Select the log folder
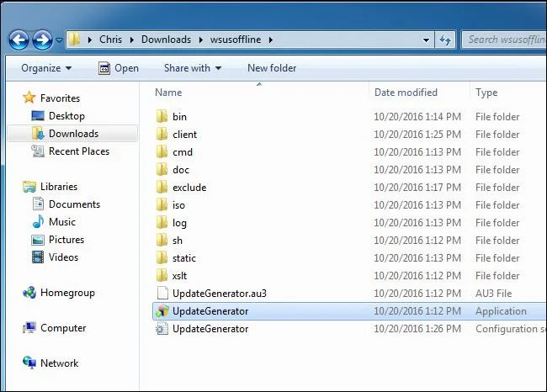Screen dimensions: 547x392 point(179,223)
